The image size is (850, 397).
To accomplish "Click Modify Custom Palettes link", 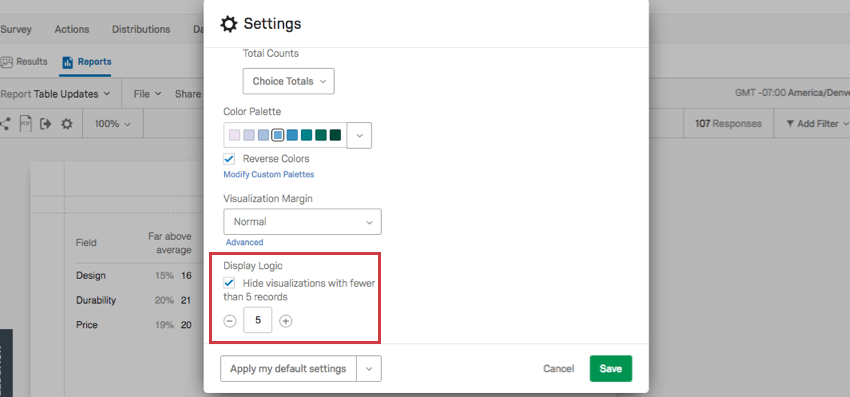I will point(269,175).
